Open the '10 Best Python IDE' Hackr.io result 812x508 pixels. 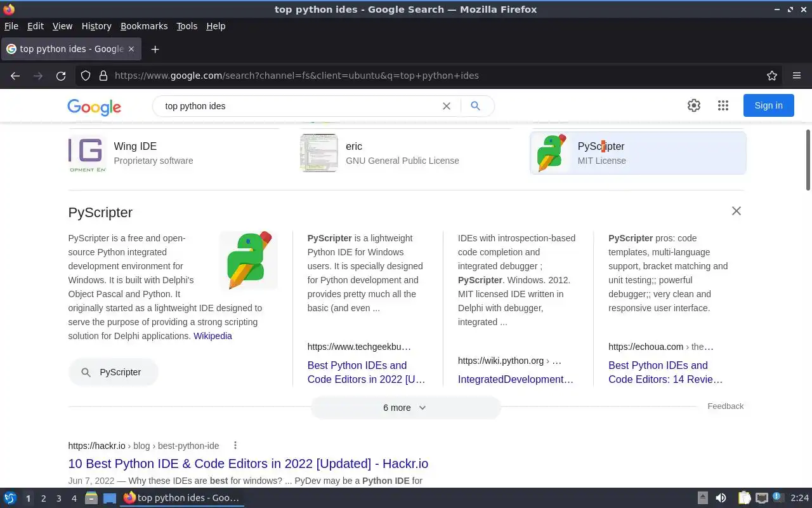(x=248, y=464)
